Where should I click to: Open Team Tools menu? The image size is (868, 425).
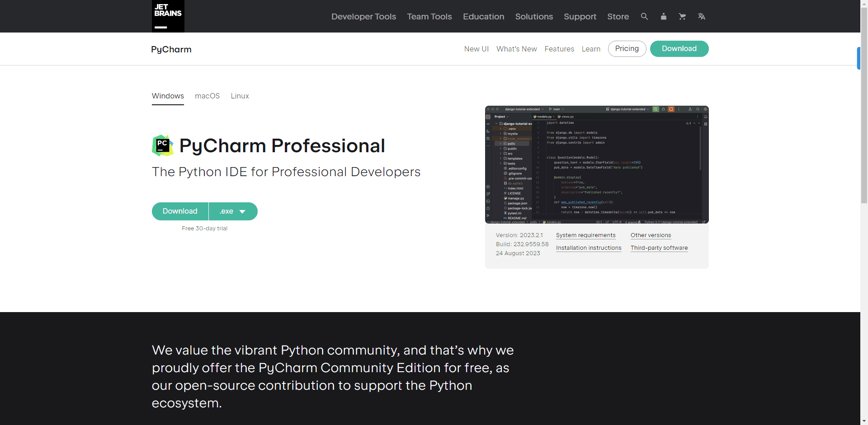[x=429, y=16]
